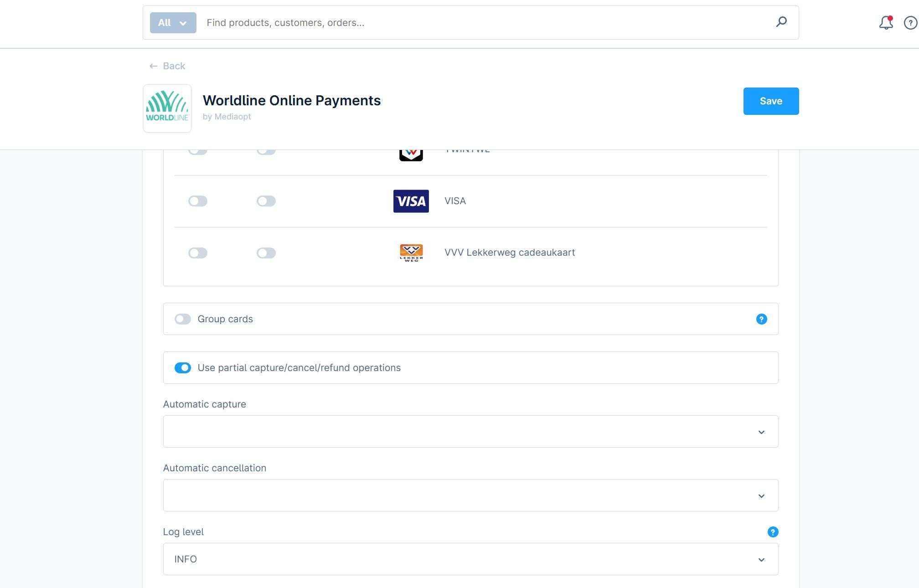Click the search magnifier icon
Viewport: 919px width, 588px height.
click(x=781, y=22)
